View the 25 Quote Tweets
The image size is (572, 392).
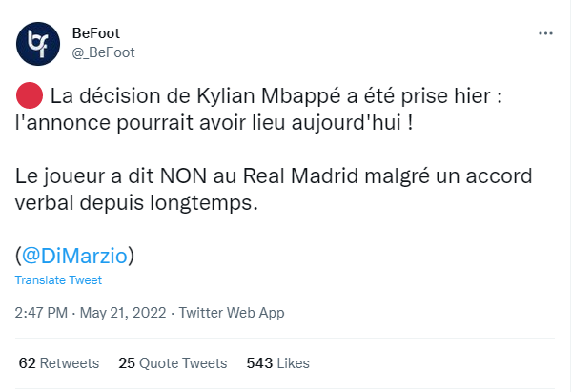[x=173, y=363]
